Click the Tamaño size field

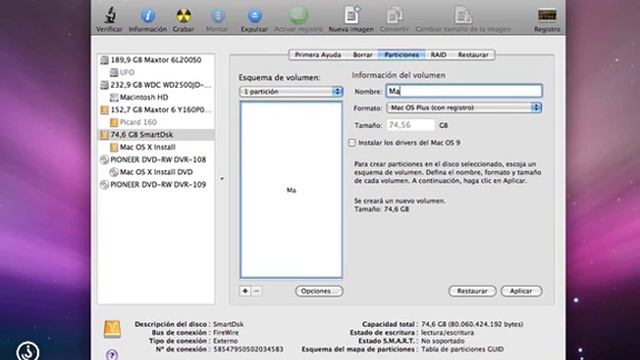[x=411, y=125]
